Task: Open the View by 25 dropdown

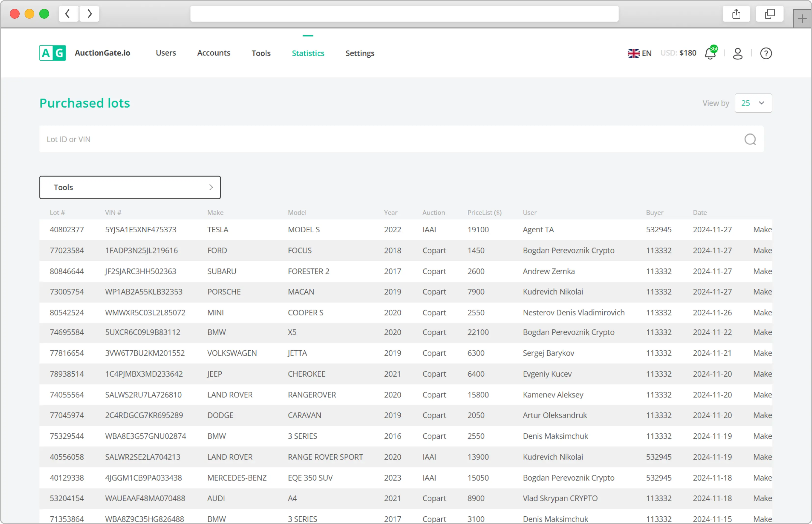Action: (753, 103)
